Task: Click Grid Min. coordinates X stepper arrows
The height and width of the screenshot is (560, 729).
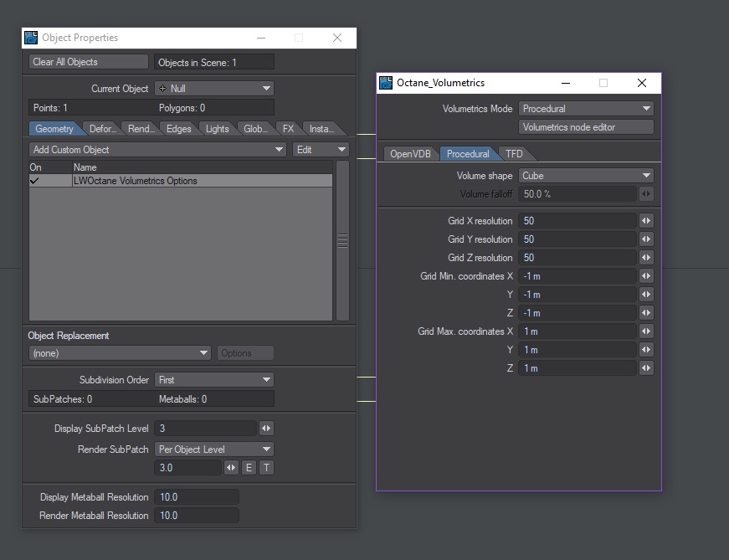Action: coord(646,275)
